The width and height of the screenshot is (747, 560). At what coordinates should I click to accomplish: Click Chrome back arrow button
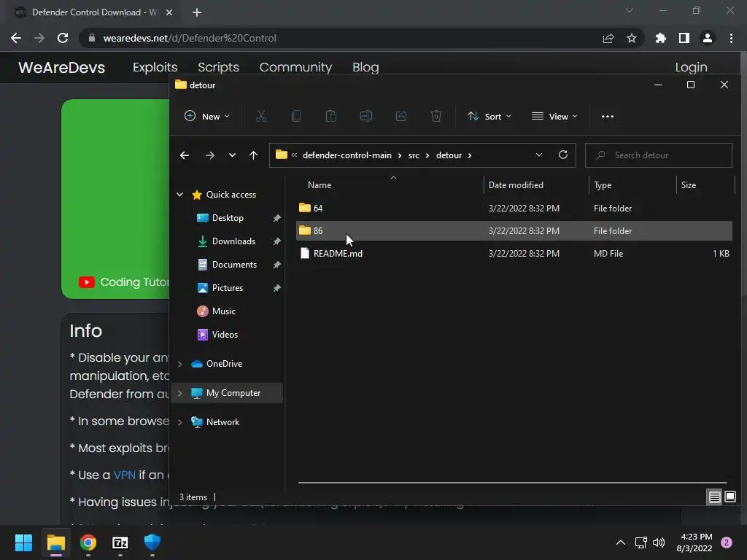coord(16,38)
